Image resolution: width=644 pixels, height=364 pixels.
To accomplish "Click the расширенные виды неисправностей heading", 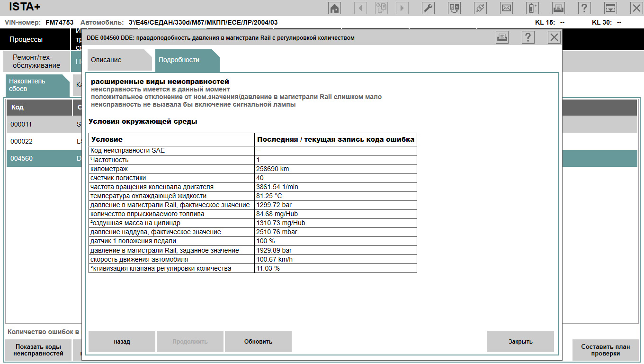I will [160, 82].
